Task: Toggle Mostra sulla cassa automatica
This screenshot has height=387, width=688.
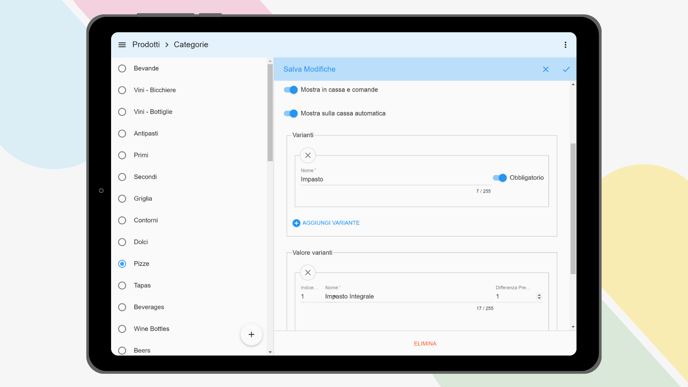Action: 290,113
